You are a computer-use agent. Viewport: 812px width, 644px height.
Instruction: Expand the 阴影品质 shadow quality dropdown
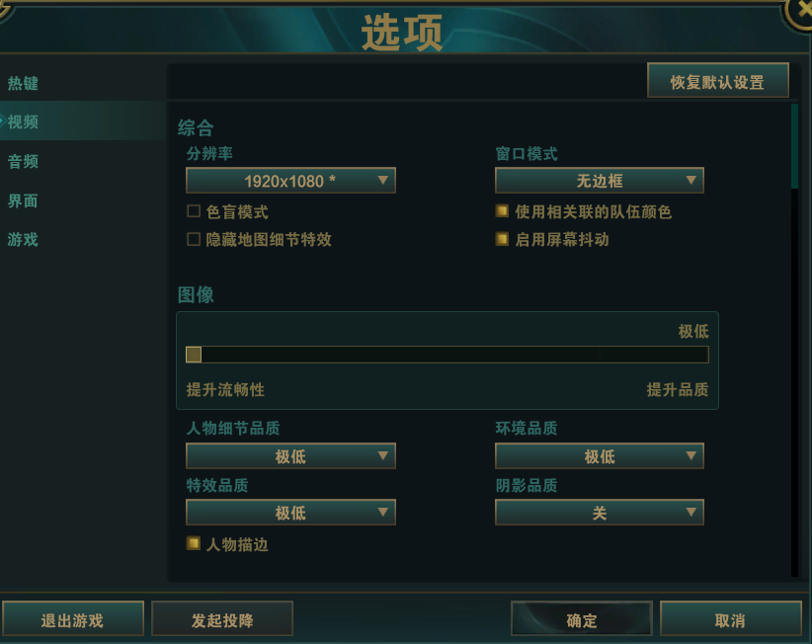(x=600, y=513)
